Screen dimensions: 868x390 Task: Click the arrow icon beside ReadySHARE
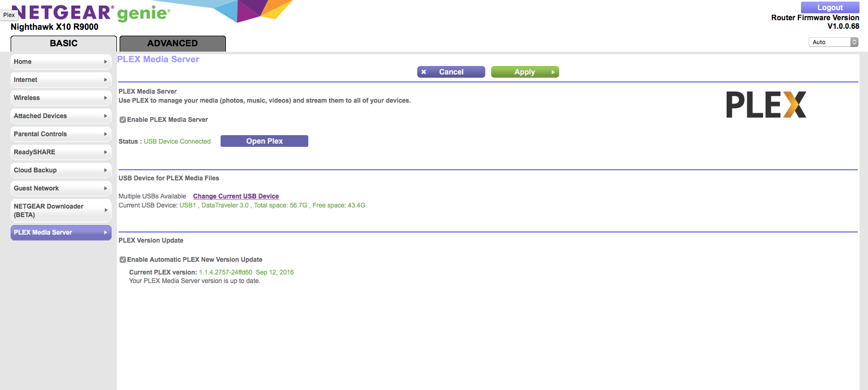[105, 152]
